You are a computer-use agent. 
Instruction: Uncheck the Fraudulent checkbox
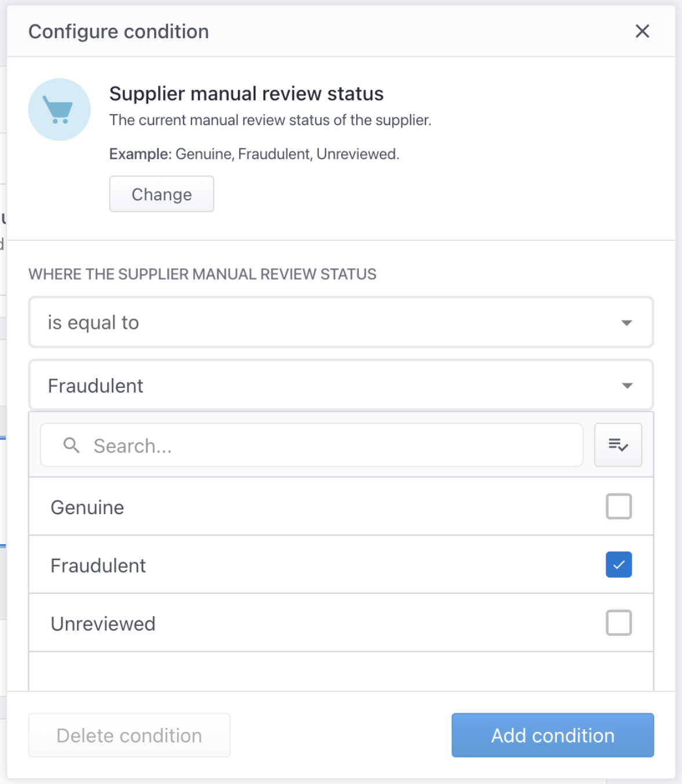618,565
